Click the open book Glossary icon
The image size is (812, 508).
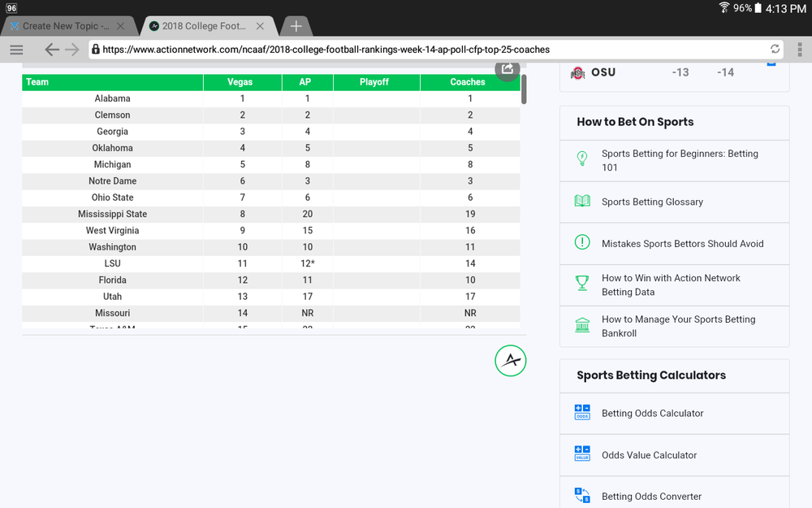click(582, 201)
